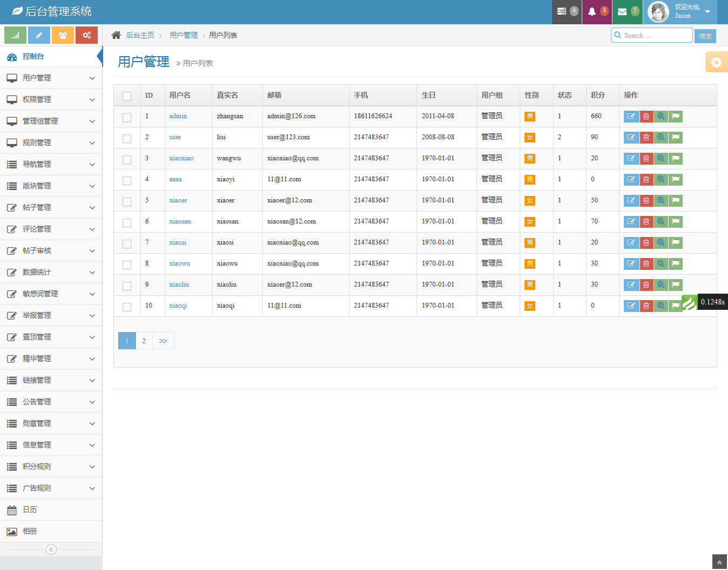Click the home icon in breadcrumb
Viewport: 728px width, 570px height.
(x=116, y=36)
